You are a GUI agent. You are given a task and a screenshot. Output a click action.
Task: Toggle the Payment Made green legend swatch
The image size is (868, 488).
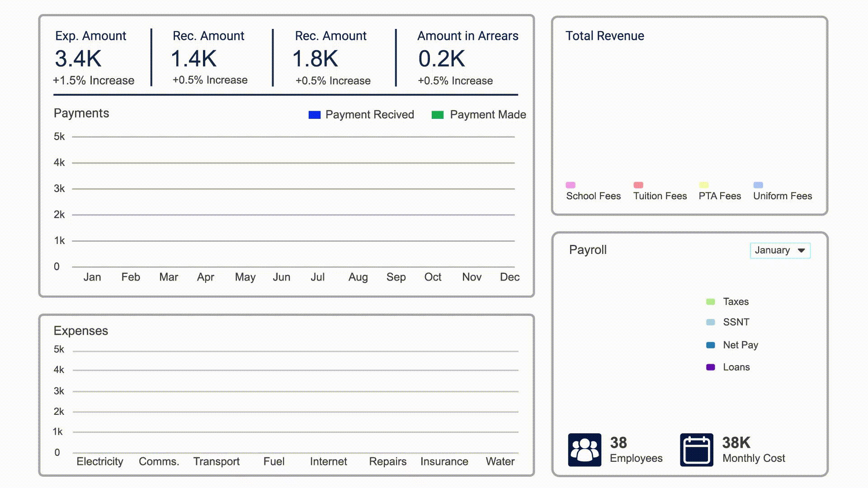click(x=438, y=115)
